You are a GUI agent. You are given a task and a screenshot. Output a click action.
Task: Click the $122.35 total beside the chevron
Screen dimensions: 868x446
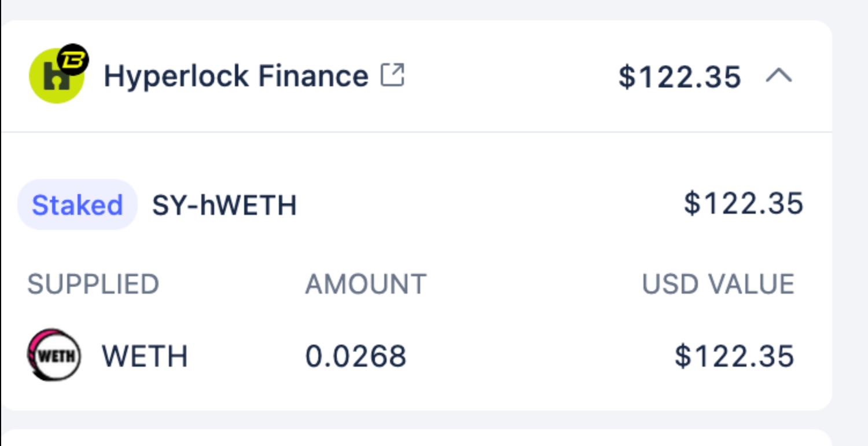pyautogui.click(x=679, y=77)
